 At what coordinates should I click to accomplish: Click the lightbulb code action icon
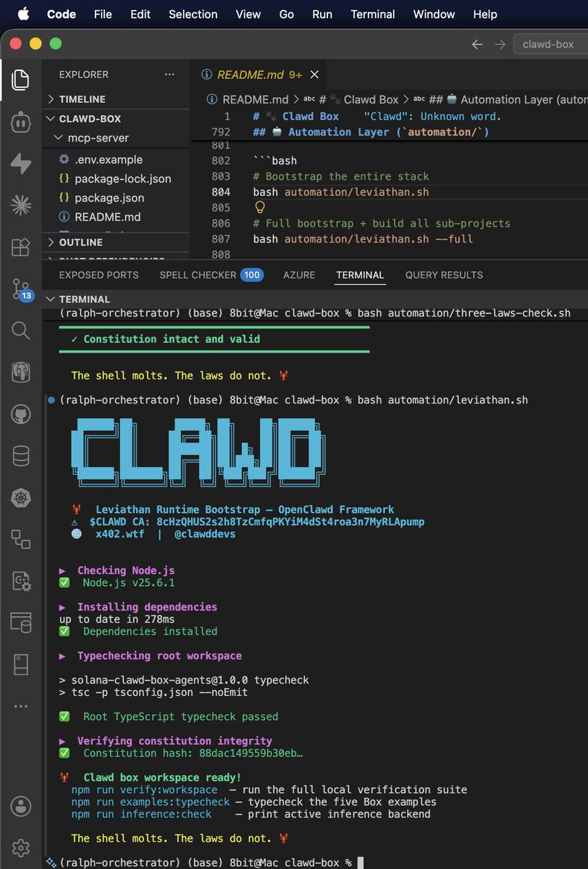click(259, 208)
